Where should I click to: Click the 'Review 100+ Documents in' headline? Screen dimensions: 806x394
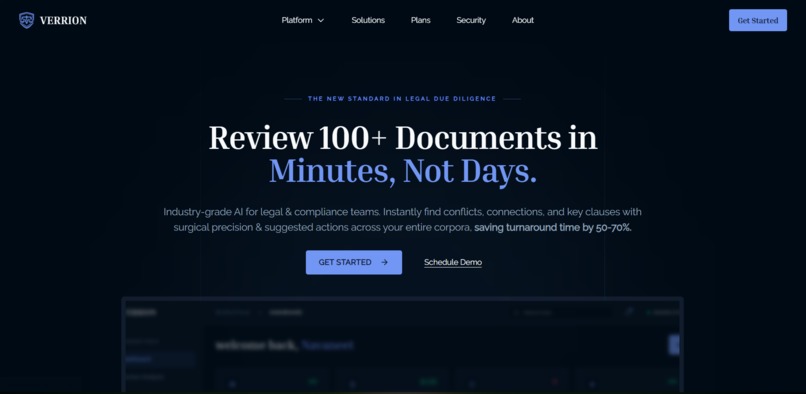(403, 138)
